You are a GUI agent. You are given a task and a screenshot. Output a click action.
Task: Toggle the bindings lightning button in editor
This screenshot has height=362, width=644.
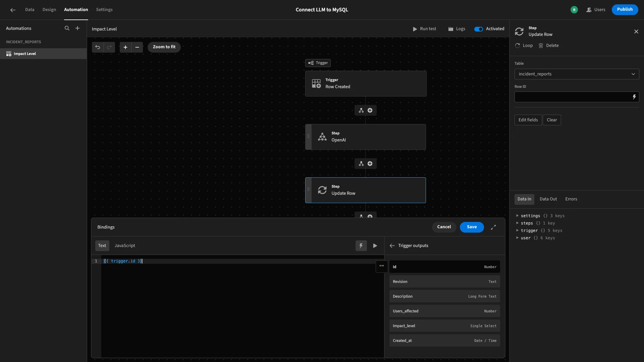coord(361,246)
